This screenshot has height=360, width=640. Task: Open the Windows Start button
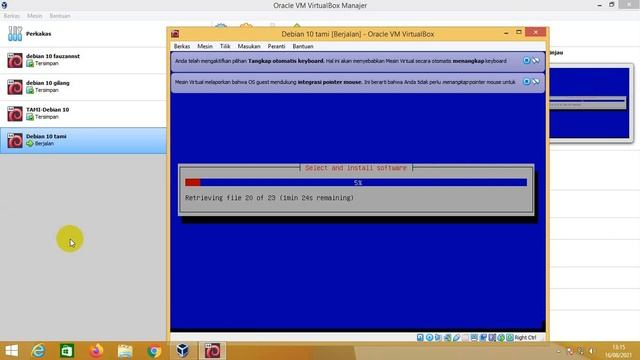tap(11, 351)
